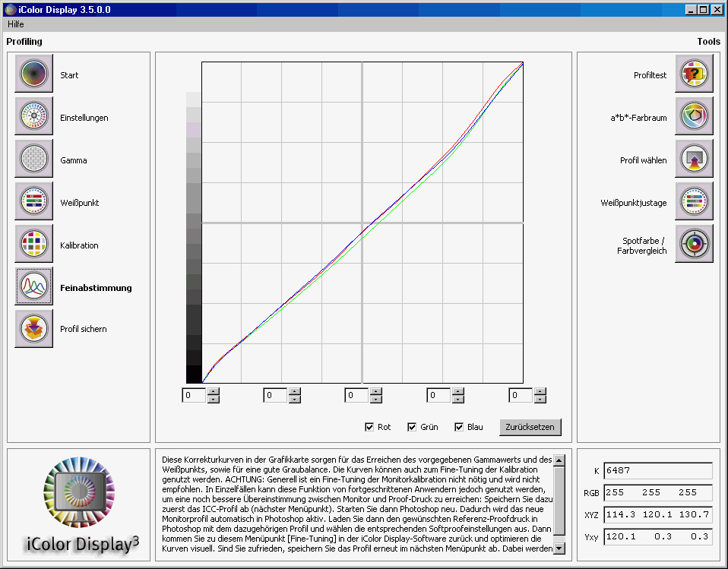Viewport: 728px width, 569px height.
Task: Open the Einstellungen settings icon
Action: pyautogui.click(x=33, y=116)
